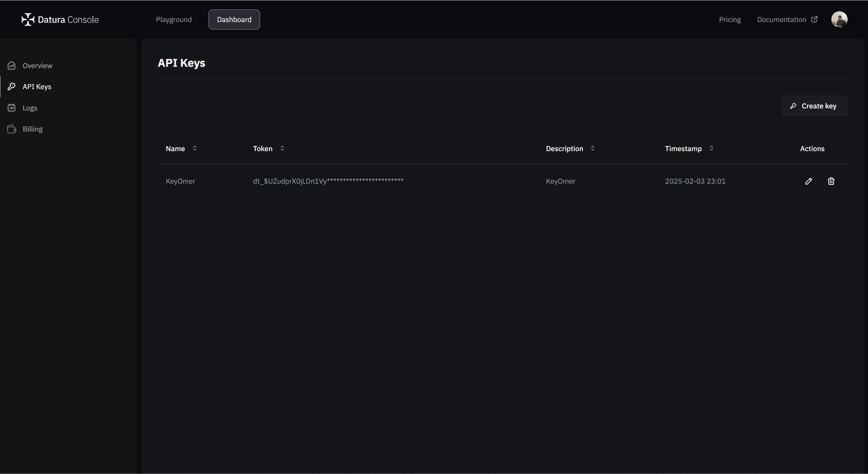Screen dimensions: 868x474
Task: Click the Documentation external link icon
Action: click(x=814, y=19)
